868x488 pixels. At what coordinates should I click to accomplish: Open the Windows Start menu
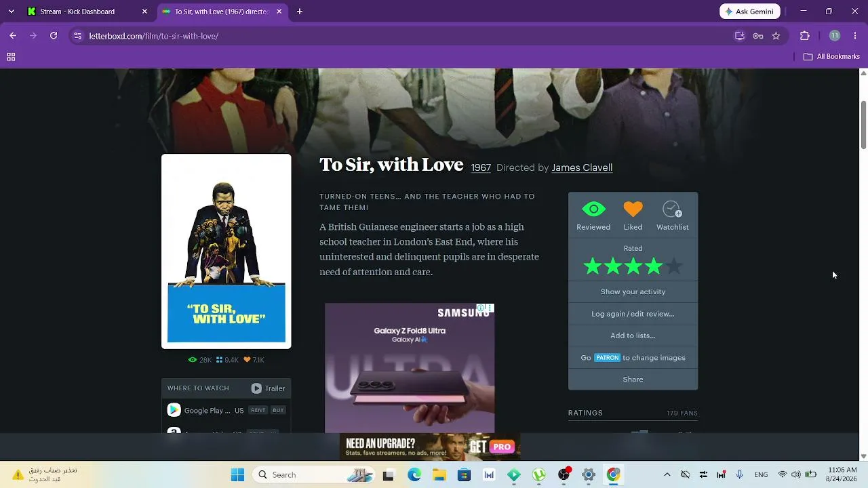237,475
